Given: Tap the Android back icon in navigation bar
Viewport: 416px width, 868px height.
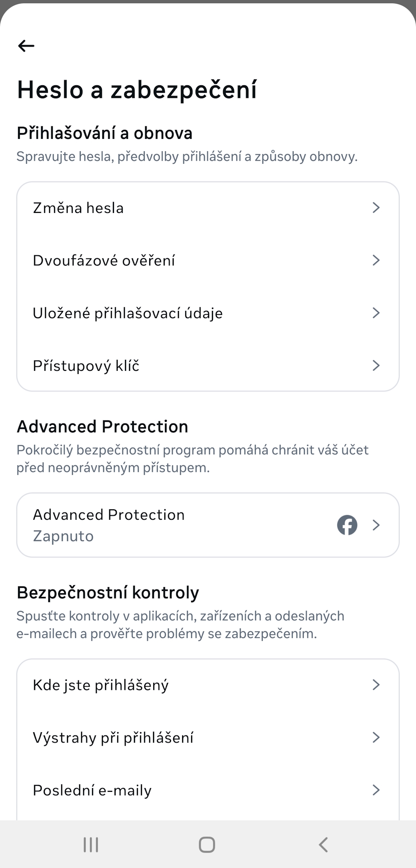Looking at the screenshot, I should coord(323,845).
